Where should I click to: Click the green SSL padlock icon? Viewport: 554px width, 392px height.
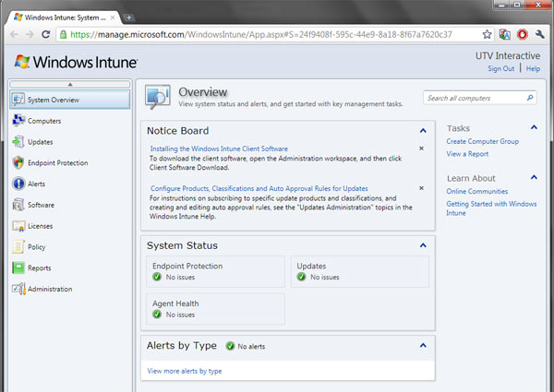tap(63, 34)
